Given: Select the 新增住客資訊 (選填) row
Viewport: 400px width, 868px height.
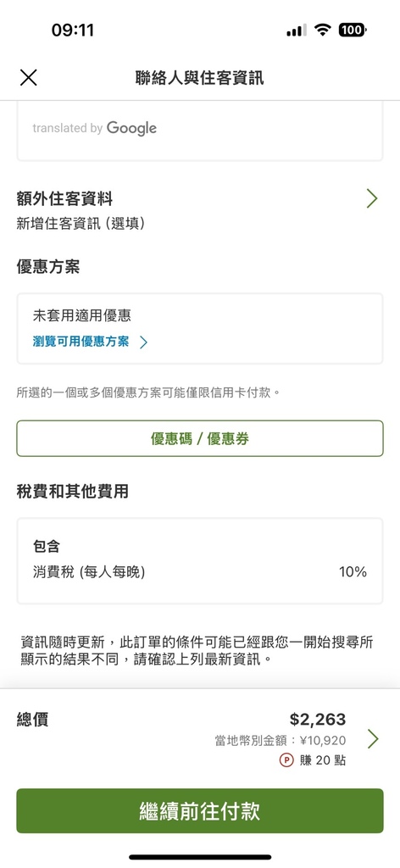Looking at the screenshot, I should click(81, 224).
